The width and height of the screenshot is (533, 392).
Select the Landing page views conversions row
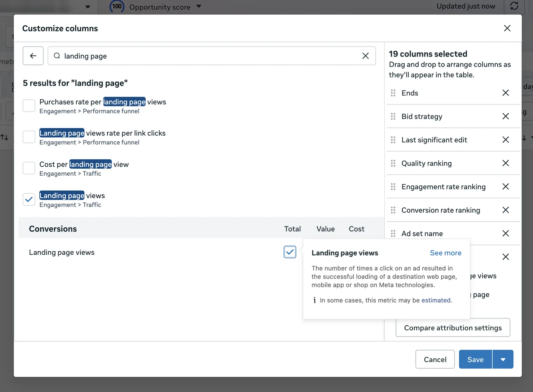(201, 252)
